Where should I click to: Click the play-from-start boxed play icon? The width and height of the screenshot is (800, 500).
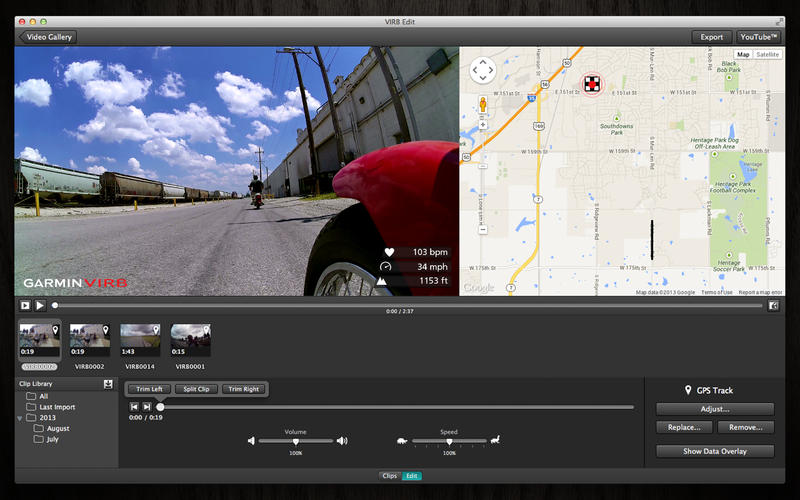pos(25,305)
